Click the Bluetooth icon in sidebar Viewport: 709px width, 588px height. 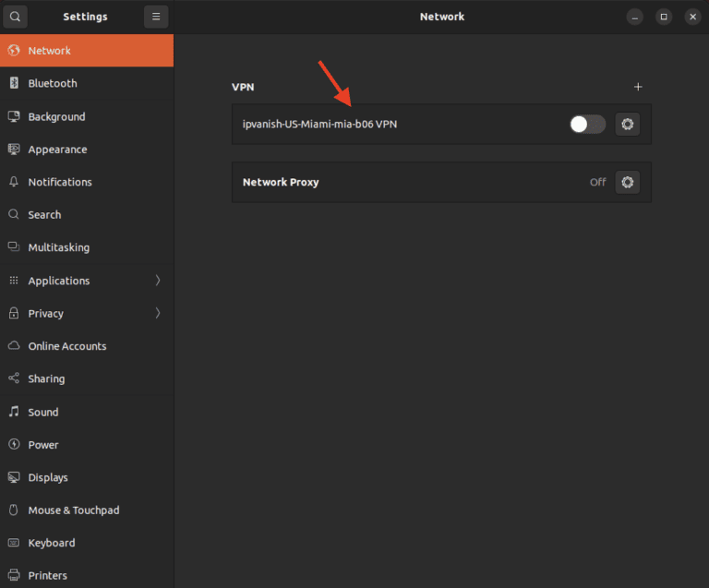point(14,83)
